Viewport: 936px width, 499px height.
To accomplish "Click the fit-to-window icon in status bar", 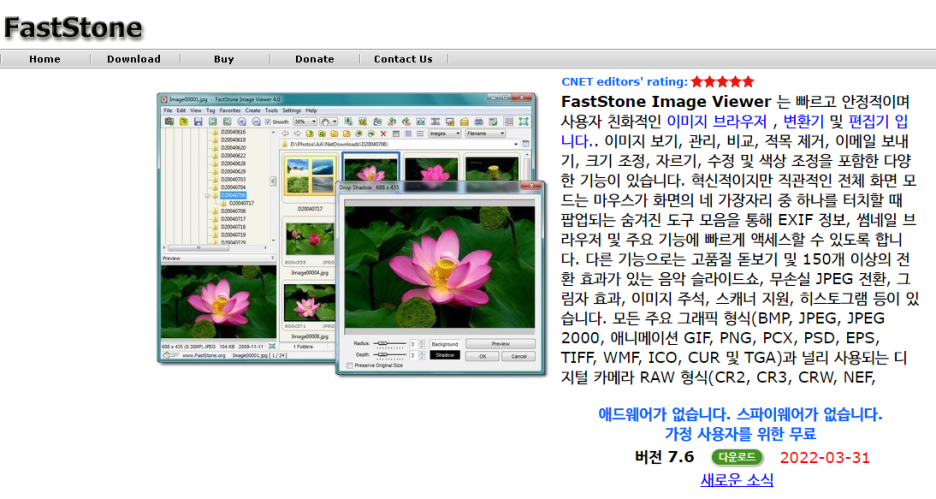I will (272, 346).
